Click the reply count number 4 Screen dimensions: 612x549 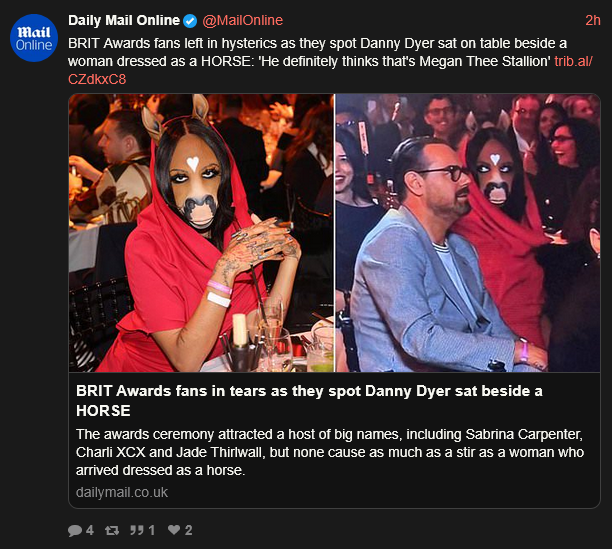pos(90,530)
